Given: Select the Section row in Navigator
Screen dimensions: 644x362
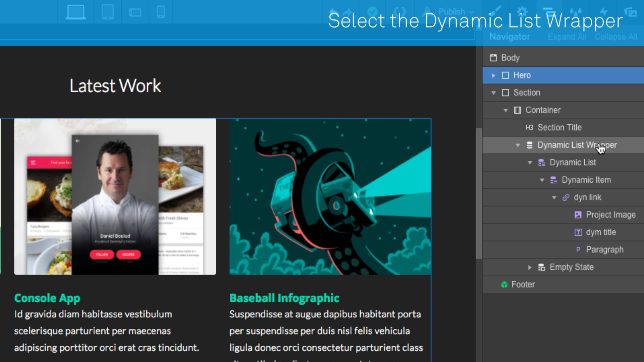Looking at the screenshot, I should coord(563,93).
